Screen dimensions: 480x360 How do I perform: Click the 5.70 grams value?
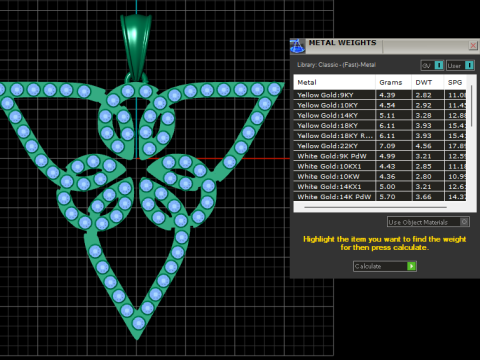[387, 197]
